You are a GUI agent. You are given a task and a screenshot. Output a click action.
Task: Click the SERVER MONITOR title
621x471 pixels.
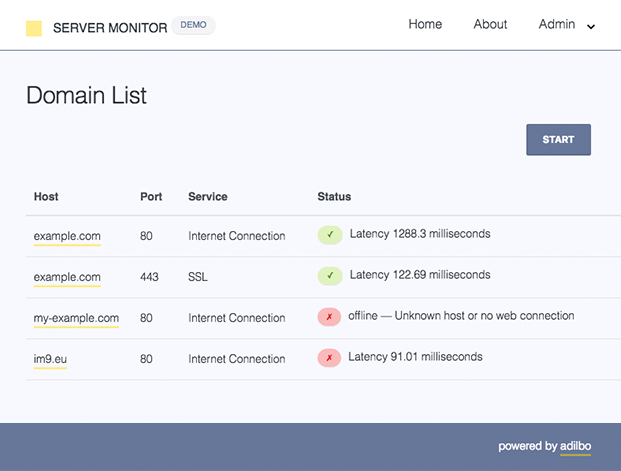coord(110,28)
